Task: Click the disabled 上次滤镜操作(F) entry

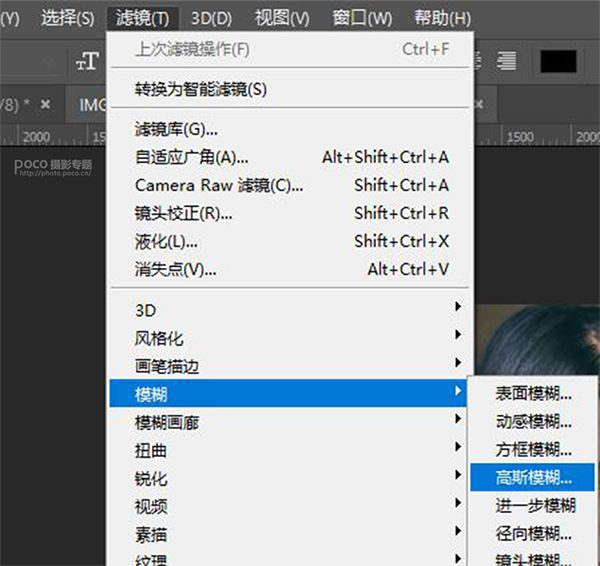Action: (x=289, y=49)
